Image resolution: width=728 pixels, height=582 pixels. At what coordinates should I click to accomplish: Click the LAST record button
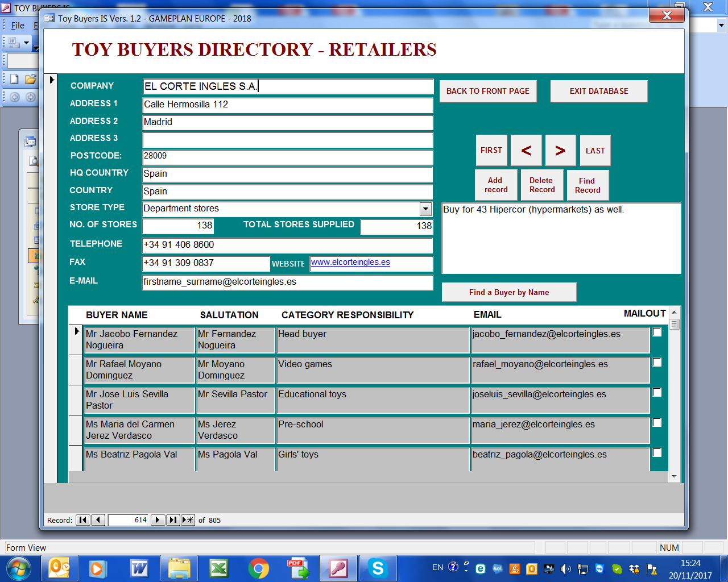(595, 151)
